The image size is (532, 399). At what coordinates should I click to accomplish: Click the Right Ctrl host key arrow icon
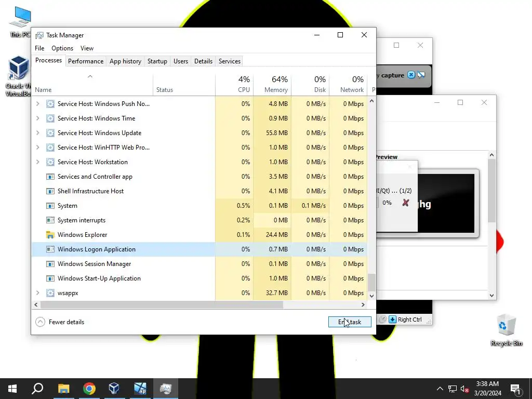tap(392, 320)
